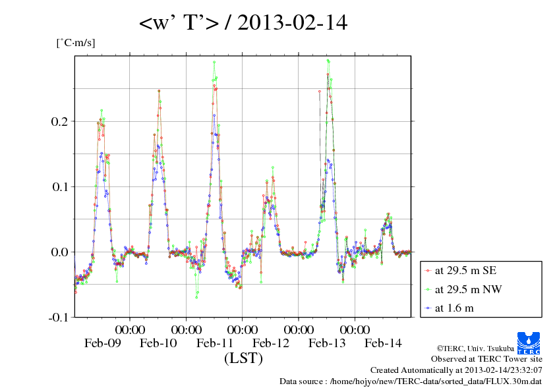Click the 'Observed at TERC Tower site' text
The height and width of the screenshot is (392, 555).
[486, 359]
